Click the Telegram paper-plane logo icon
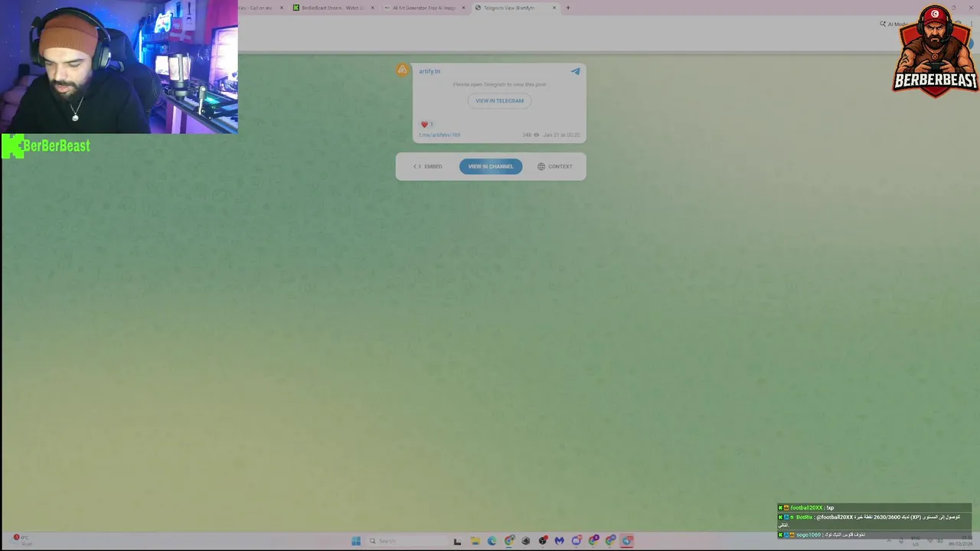This screenshot has height=551, width=980. pyautogui.click(x=575, y=71)
